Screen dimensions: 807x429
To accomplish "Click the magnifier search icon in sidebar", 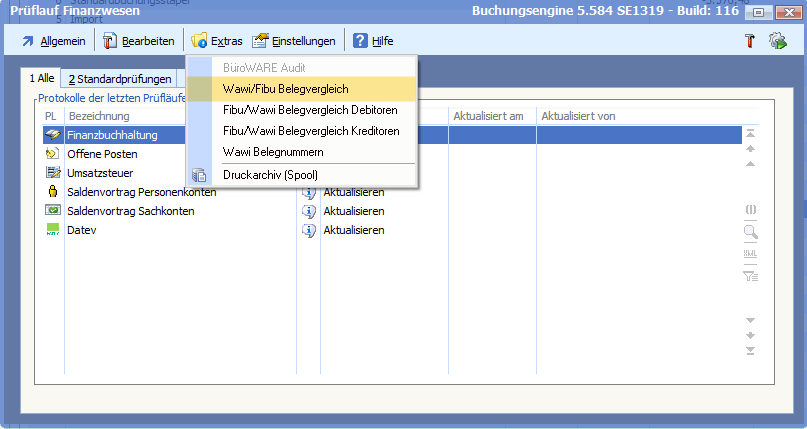I will pyautogui.click(x=750, y=232).
